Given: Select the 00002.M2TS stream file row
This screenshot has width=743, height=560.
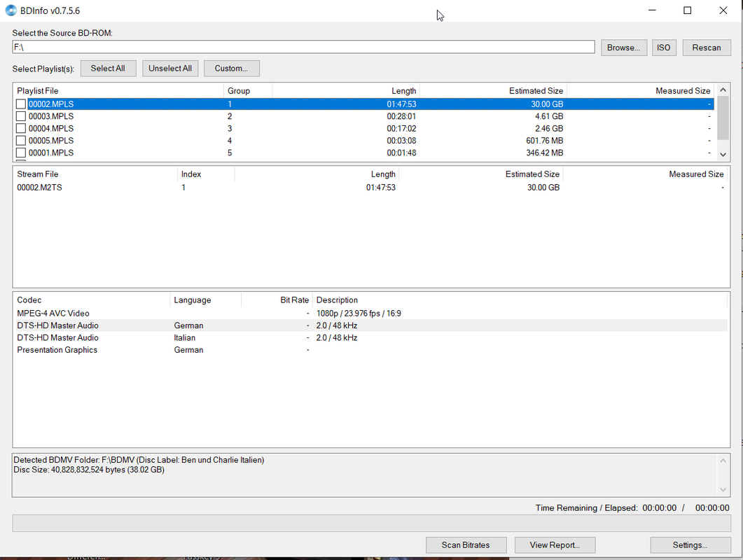Looking at the screenshot, I should [x=370, y=187].
